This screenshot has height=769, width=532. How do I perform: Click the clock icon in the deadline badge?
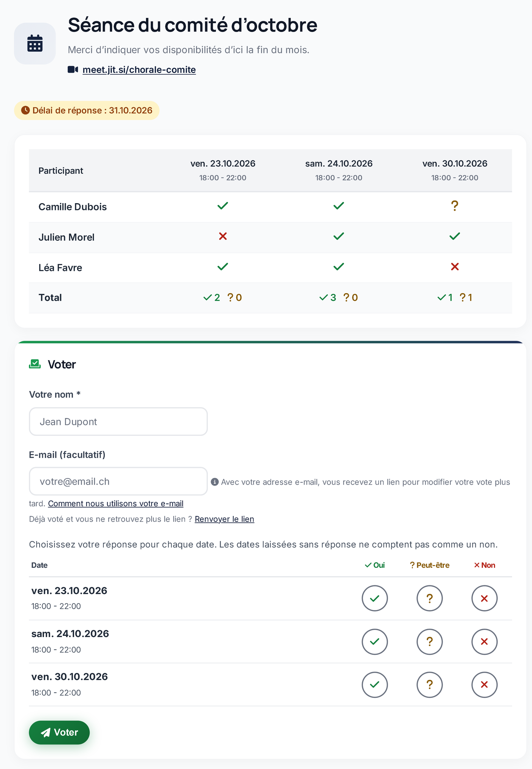(x=25, y=110)
